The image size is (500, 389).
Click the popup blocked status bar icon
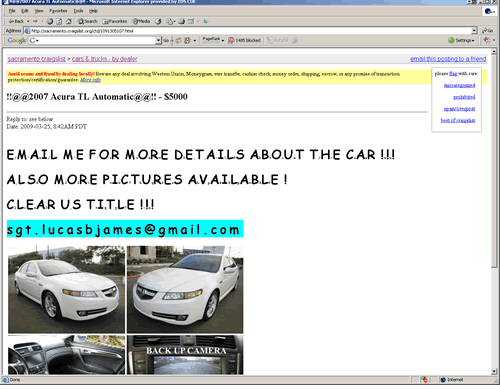pos(424,380)
